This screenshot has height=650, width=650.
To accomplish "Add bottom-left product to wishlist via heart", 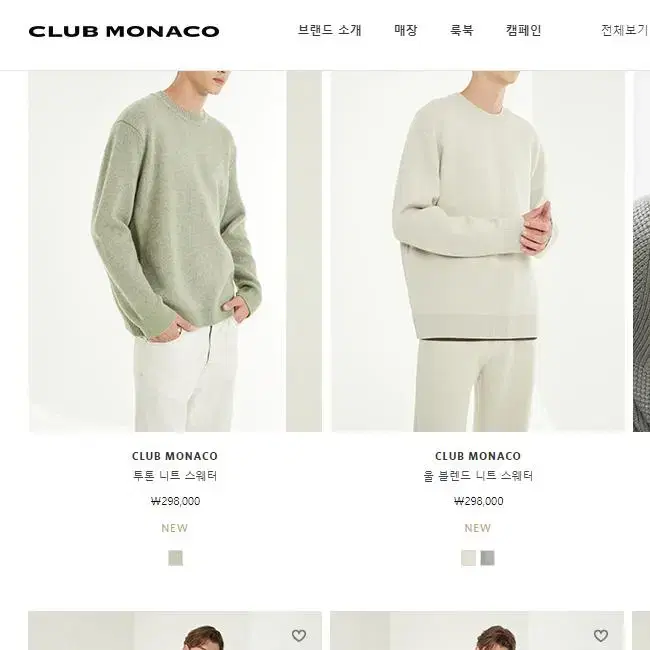I will coord(299,635).
